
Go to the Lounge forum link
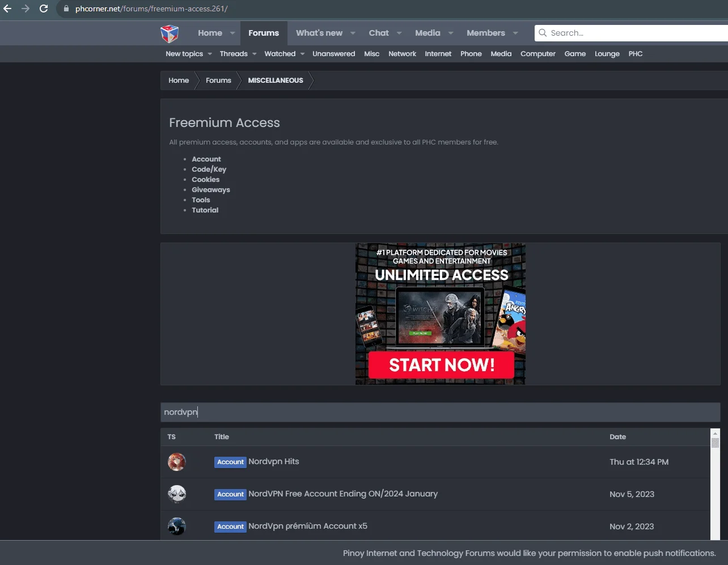(x=607, y=54)
